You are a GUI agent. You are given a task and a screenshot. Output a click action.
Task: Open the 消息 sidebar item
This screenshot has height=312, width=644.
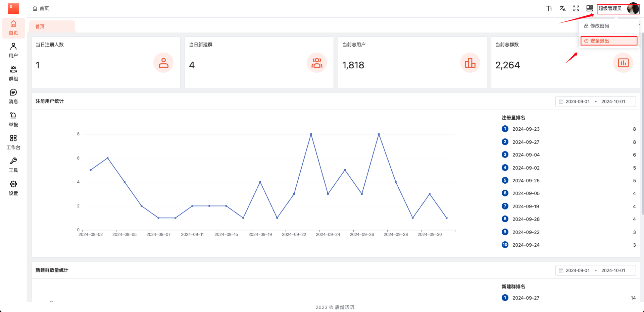pyautogui.click(x=13, y=96)
